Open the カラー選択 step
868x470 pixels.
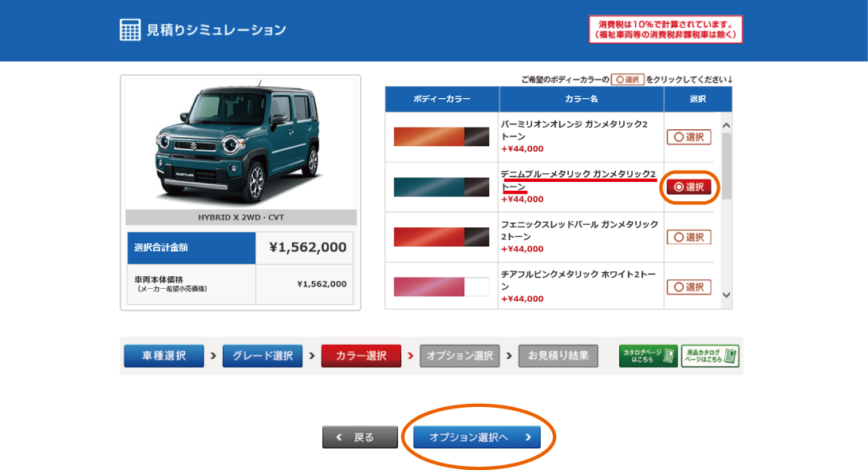(361, 356)
